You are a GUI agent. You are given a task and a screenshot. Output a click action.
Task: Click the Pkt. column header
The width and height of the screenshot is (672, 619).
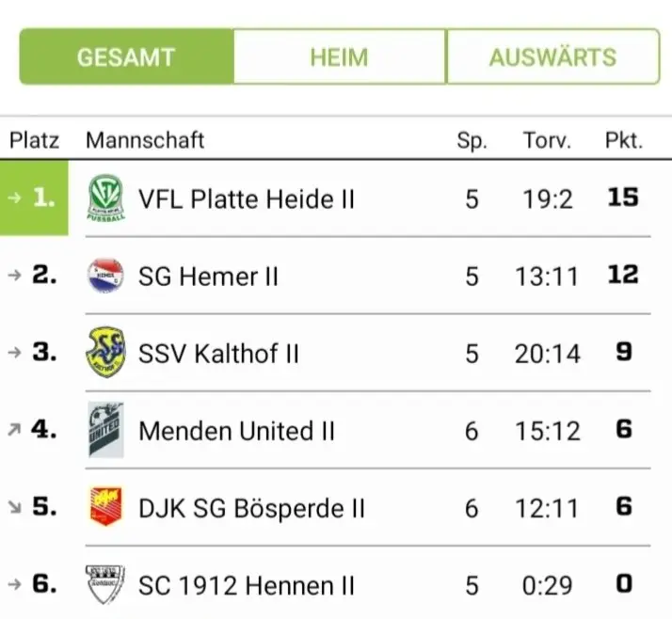[623, 141]
